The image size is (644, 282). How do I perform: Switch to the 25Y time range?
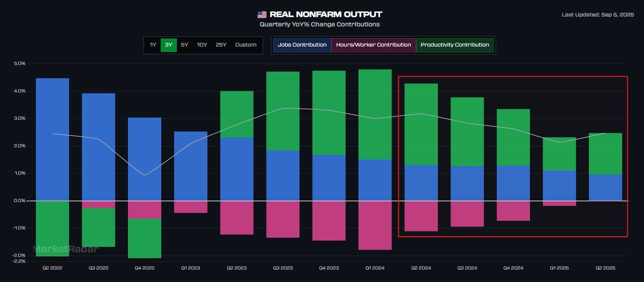(221, 45)
